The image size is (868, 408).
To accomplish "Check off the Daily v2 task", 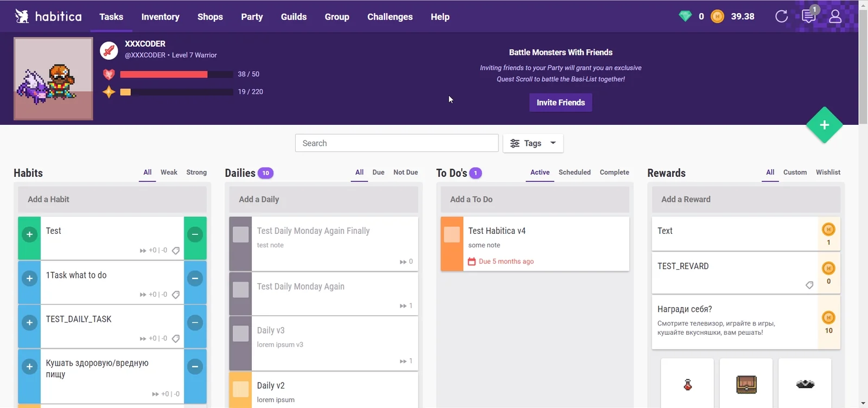I will (240, 389).
